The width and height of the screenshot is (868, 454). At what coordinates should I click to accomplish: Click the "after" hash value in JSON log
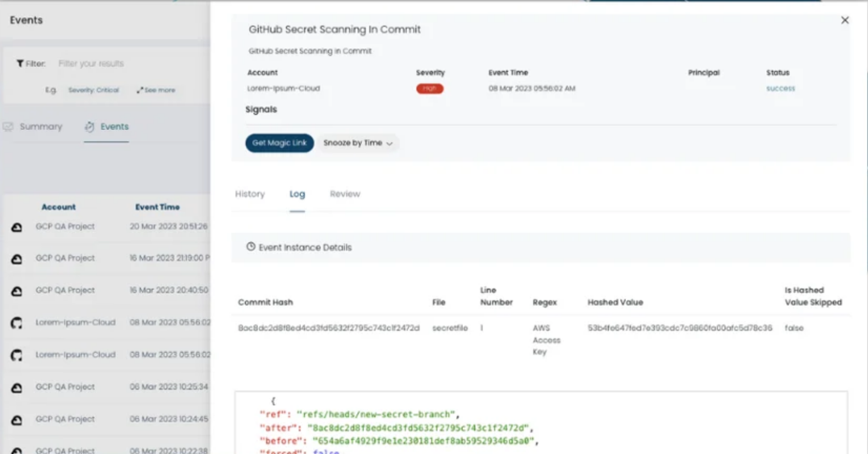(418, 427)
